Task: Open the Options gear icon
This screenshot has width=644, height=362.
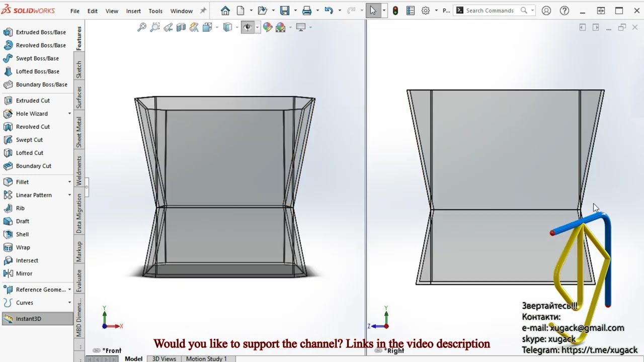Action: [x=426, y=11]
